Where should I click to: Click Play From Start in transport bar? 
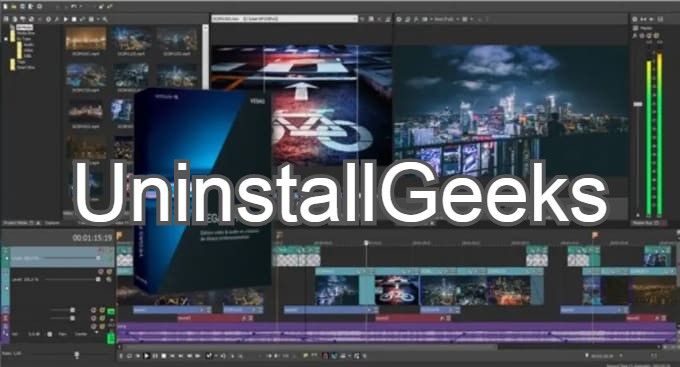(137, 356)
